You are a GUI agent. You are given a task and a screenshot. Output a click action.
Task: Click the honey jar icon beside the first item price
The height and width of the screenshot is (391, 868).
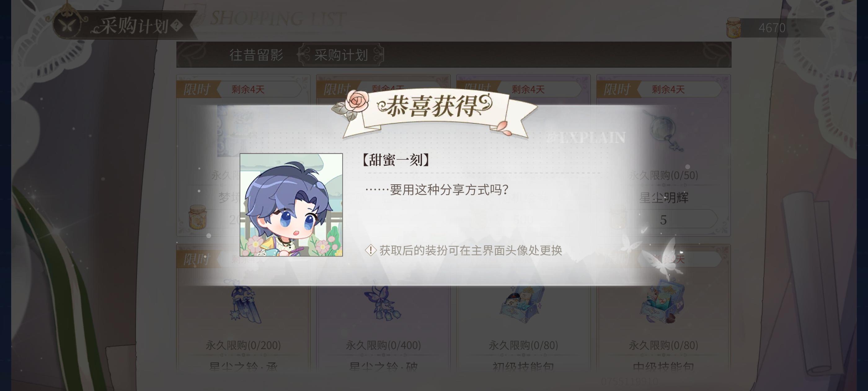point(197,217)
